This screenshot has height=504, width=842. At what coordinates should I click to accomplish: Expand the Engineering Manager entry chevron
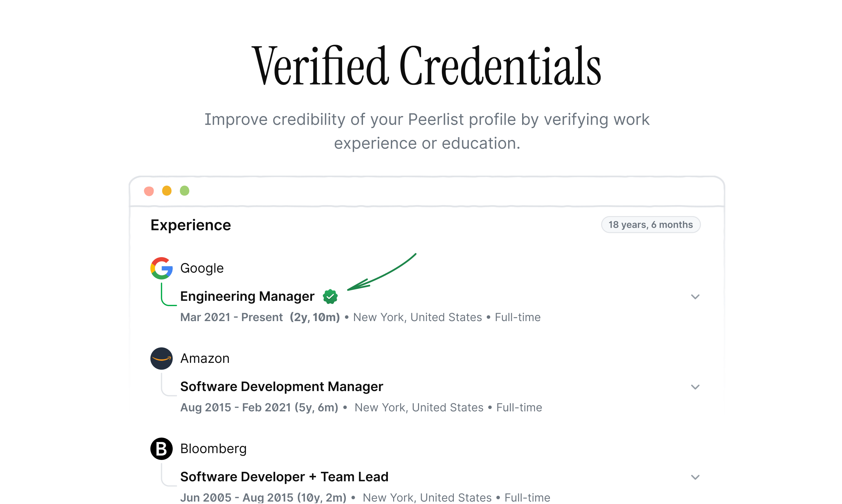point(695,297)
